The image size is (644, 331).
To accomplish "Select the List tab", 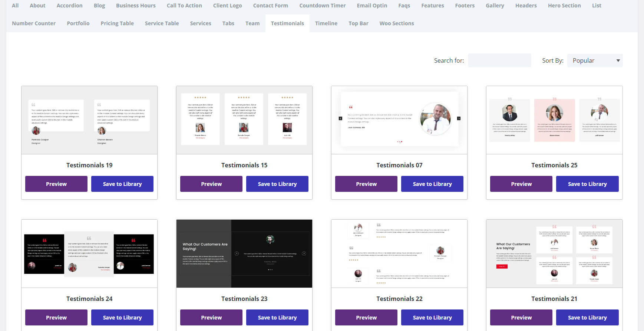I will pos(597,6).
